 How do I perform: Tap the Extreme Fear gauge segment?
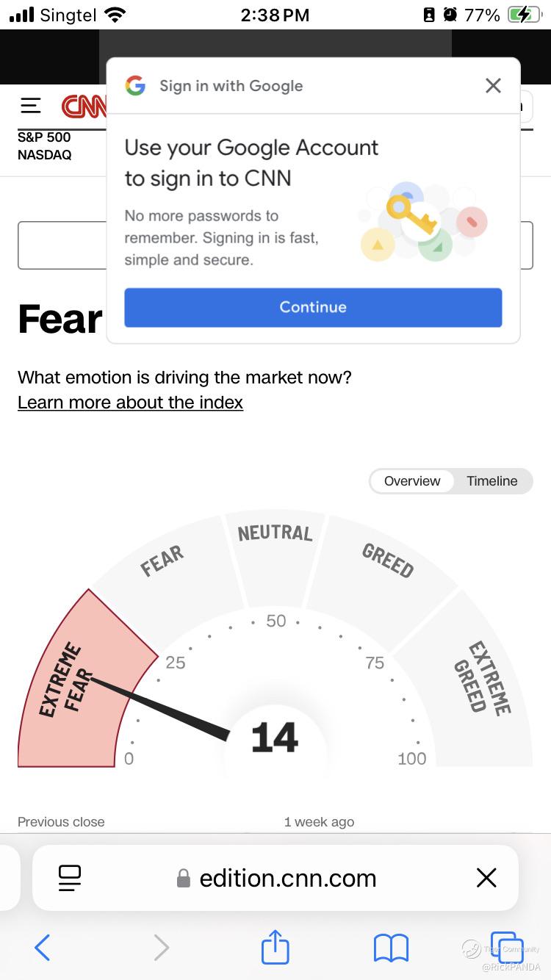pos(70,683)
